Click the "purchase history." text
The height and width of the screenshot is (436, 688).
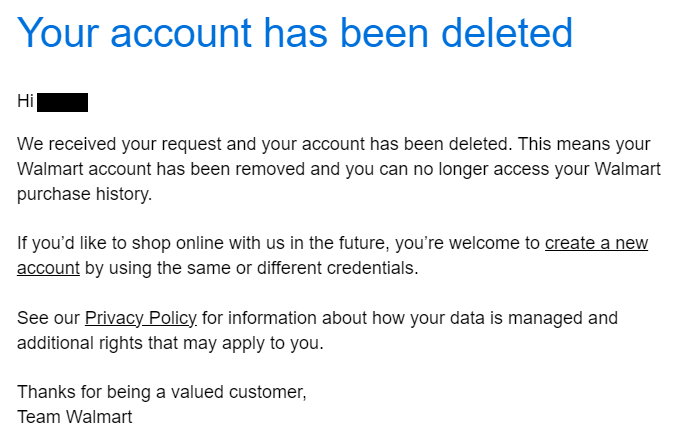coord(84,194)
